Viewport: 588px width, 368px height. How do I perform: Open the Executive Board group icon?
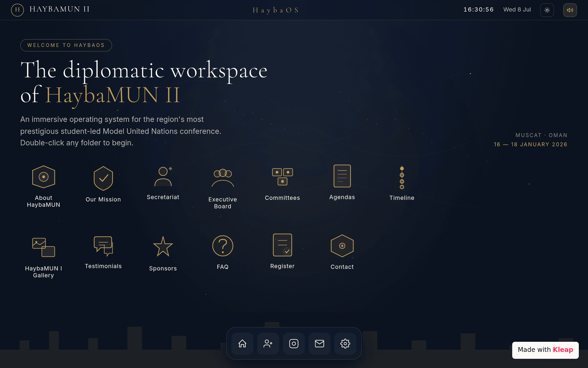click(x=223, y=178)
